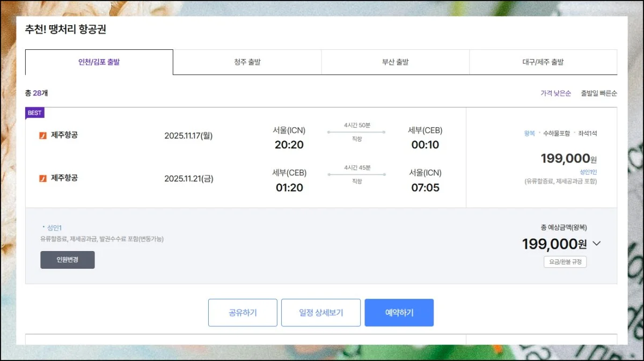View details with 일정 상세보기
Viewport: 644px width, 361px height.
(321, 313)
